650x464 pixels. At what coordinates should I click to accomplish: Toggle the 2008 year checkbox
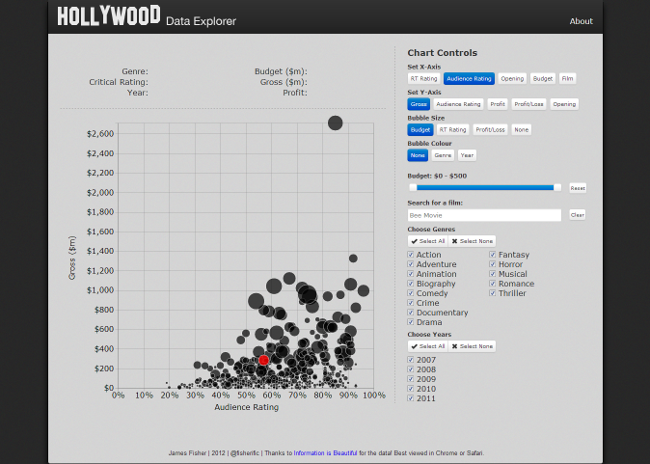[x=410, y=369]
